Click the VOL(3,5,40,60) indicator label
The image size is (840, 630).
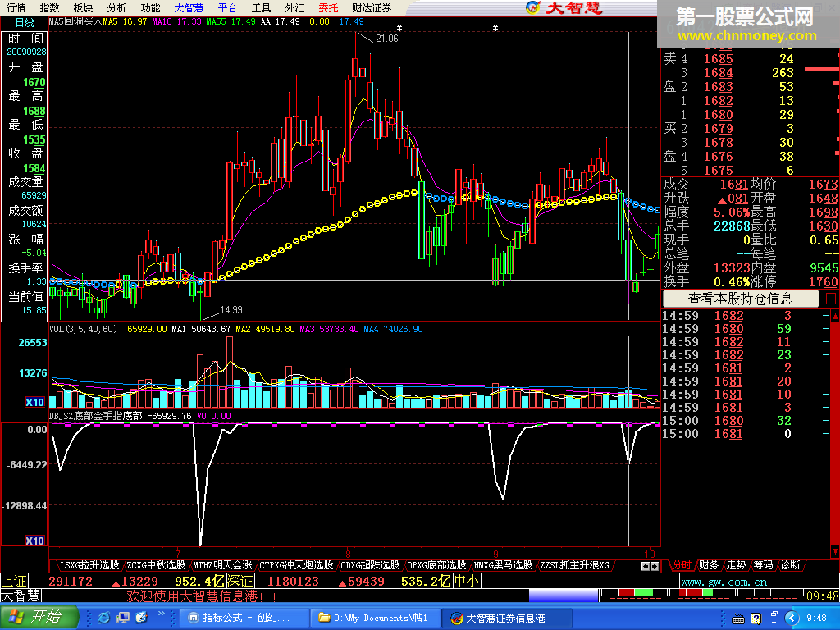coord(83,329)
